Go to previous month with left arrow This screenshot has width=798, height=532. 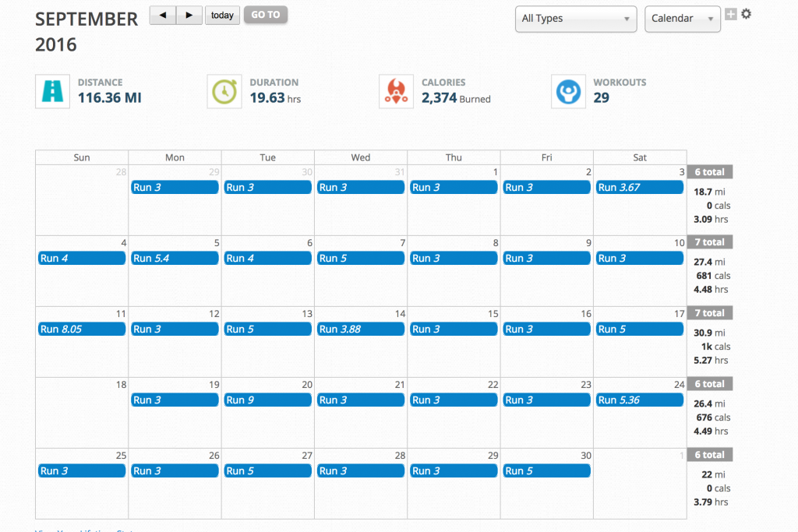pos(163,16)
